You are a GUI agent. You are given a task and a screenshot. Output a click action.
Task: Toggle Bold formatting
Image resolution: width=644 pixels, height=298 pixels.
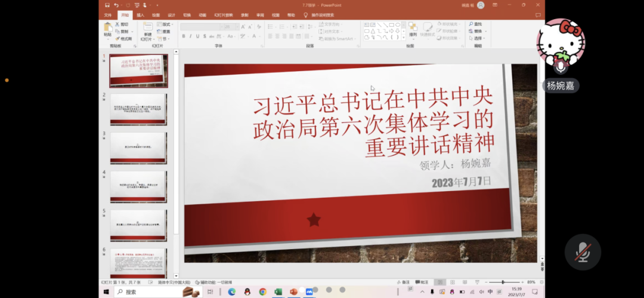click(x=184, y=36)
